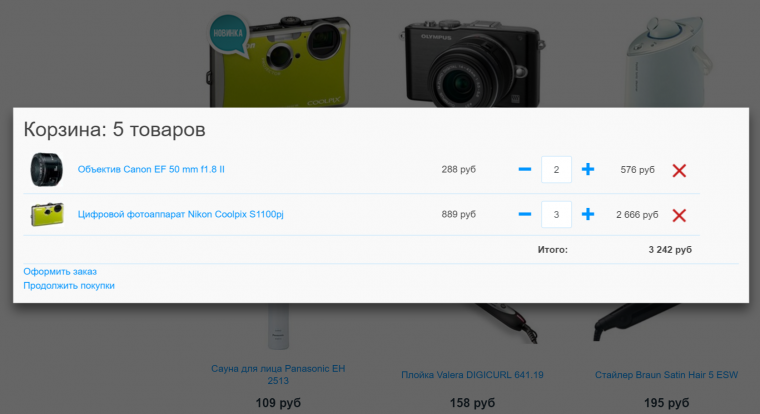Focus the Nikon Coolpix quantity field
Image resolution: width=760 pixels, height=414 pixels.
point(556,214)
